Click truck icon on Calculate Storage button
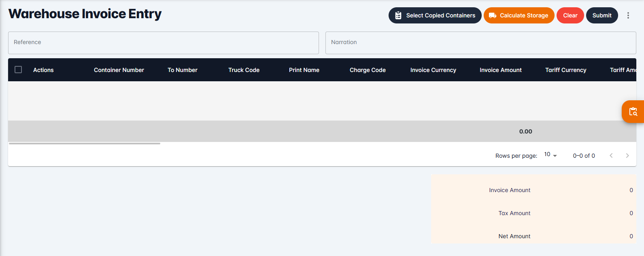This screenshot has width=644, height=256. click(x=493, y=15)
